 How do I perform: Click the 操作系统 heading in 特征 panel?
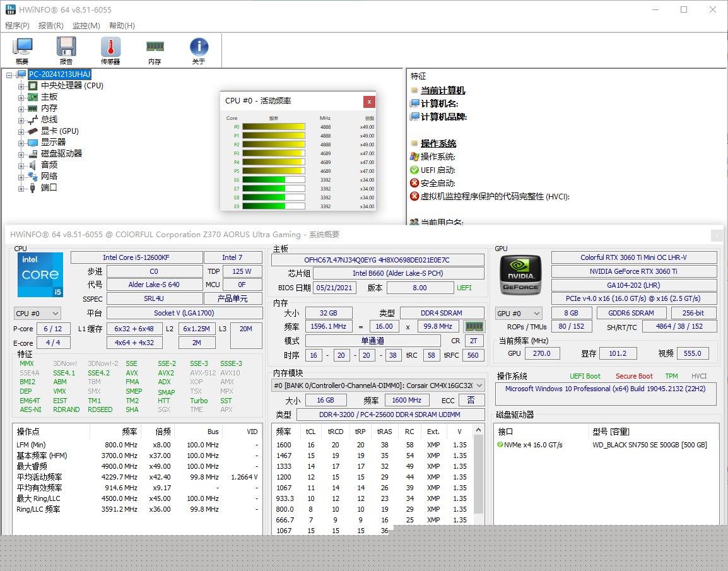click(438, 143)
